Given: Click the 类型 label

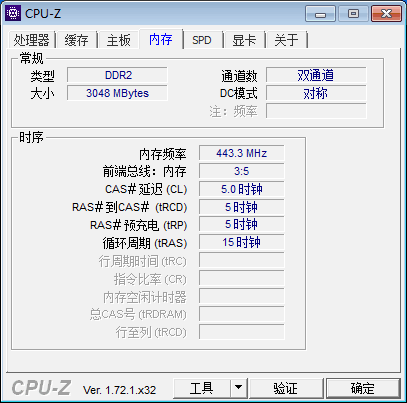Looking at the screenshot, I should (x=42, y=76).
